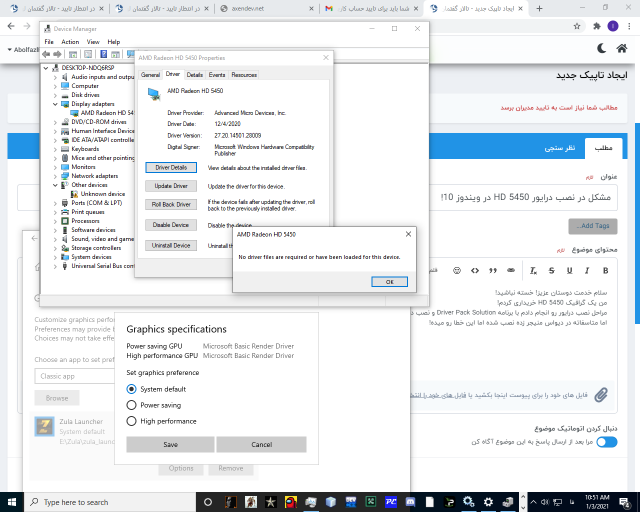Open the File menu in Device Manager

pos(49,42)
